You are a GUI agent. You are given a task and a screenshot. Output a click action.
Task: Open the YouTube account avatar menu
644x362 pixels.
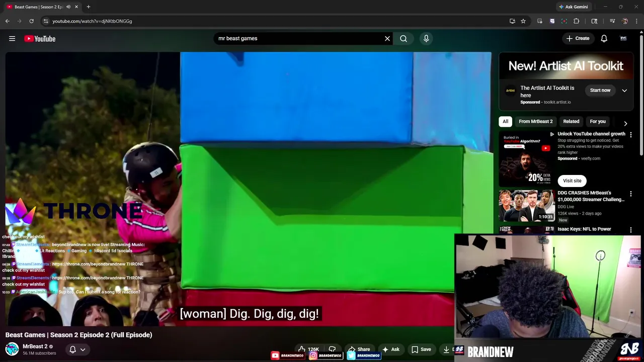[623, 39]
